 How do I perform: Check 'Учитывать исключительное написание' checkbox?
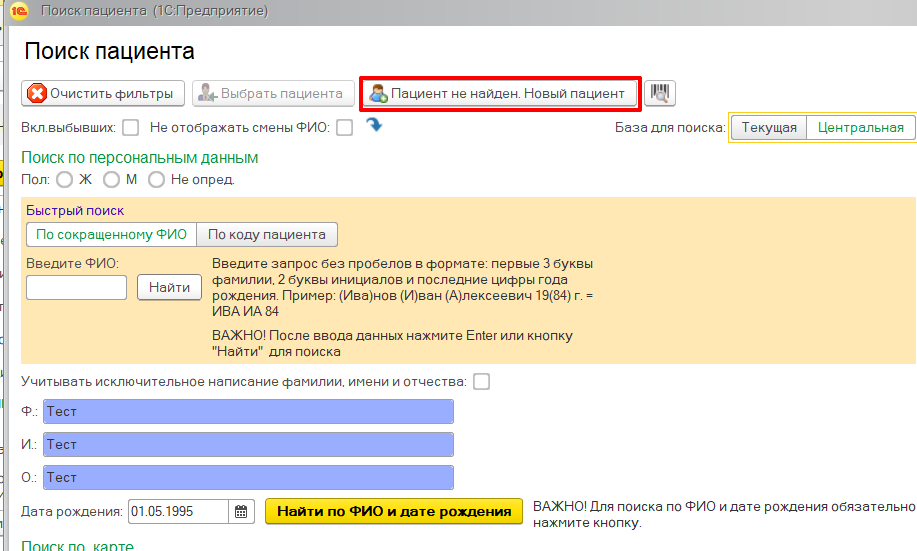(482, 381)
